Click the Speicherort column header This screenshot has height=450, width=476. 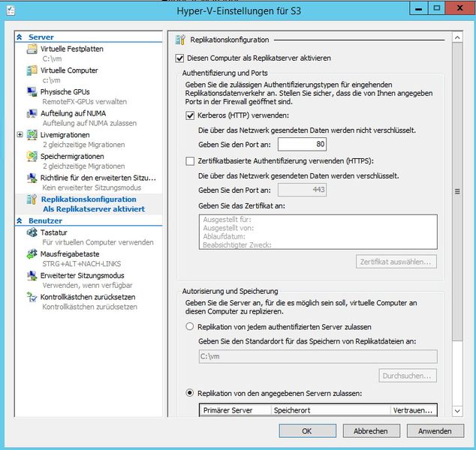click(330, 410)
